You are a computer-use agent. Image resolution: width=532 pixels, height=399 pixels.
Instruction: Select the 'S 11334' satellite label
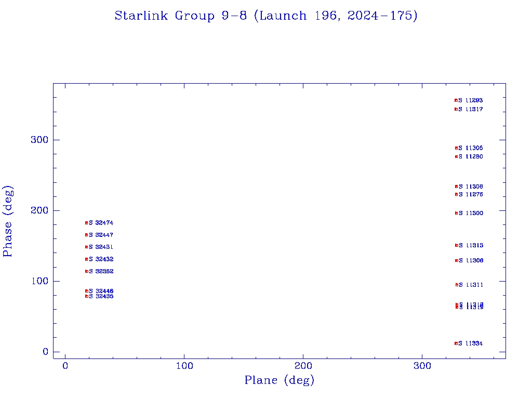[471, 343]
